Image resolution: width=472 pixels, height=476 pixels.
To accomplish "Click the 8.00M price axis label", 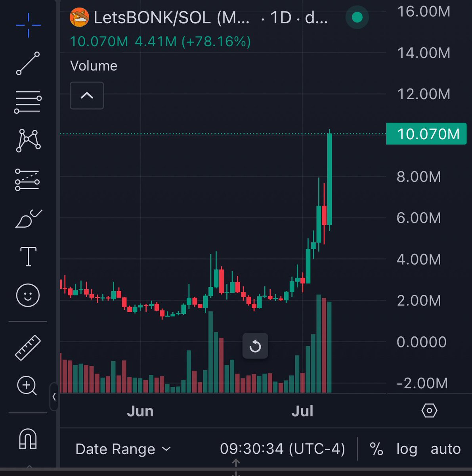I will [x=419, y=177].
